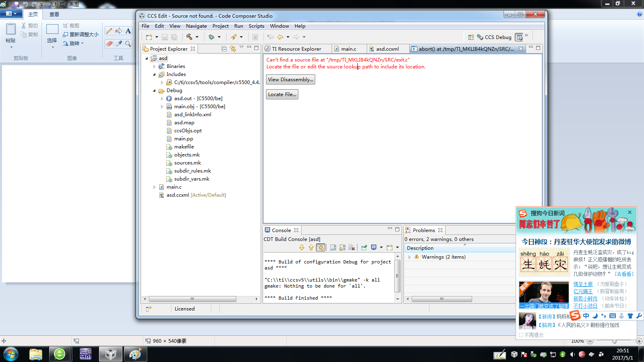Switch to the CCS Debug perspective
This screenshot has width=644, height=362.
coord(494,37)
